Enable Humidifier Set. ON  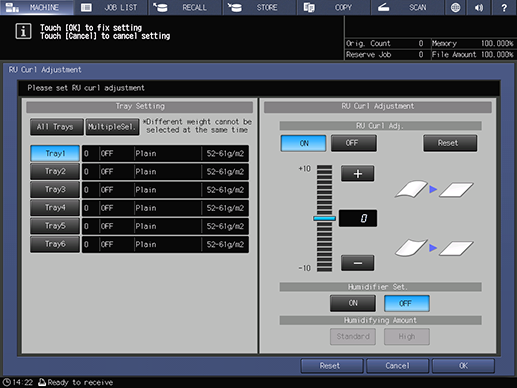(x=353, y=303)
